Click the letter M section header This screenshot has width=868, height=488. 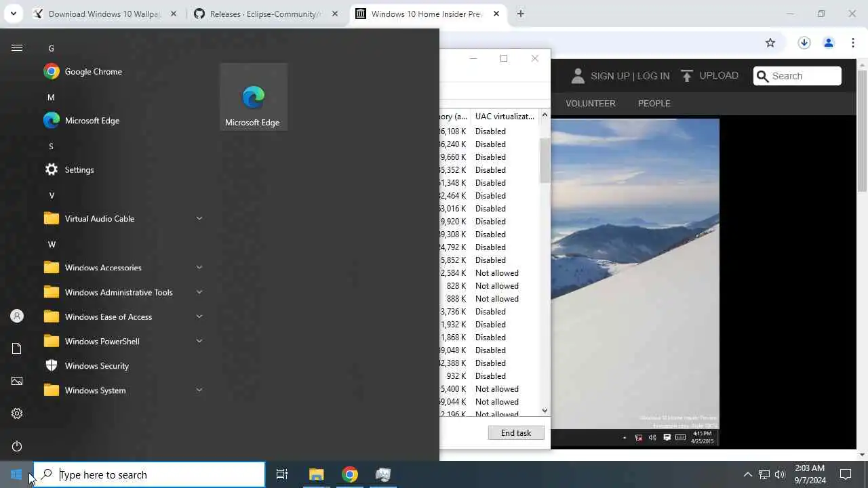click(x=51, y=97)
